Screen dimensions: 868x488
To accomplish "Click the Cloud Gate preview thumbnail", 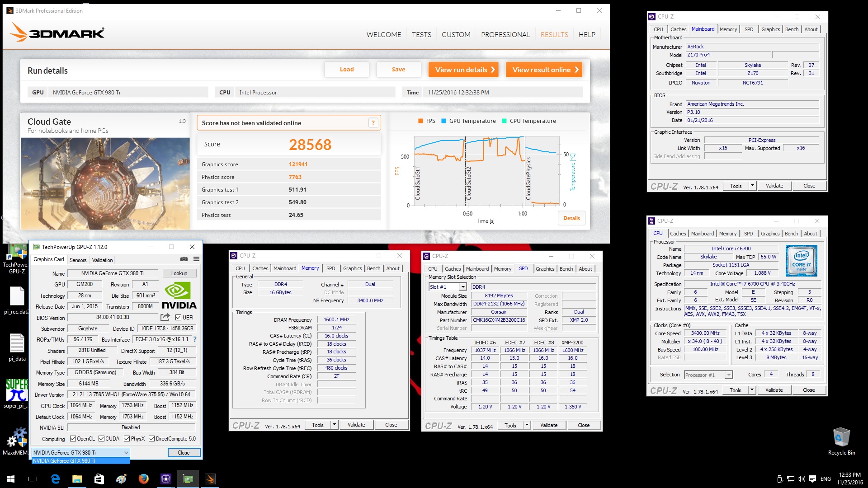I will 105,183.
